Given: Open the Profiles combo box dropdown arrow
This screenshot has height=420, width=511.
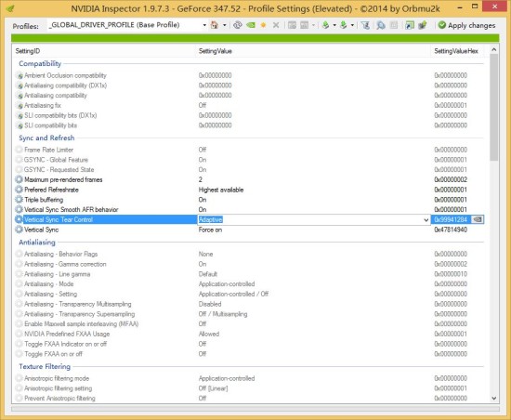Looking at the screenshot, I should (x=204, y=25).
